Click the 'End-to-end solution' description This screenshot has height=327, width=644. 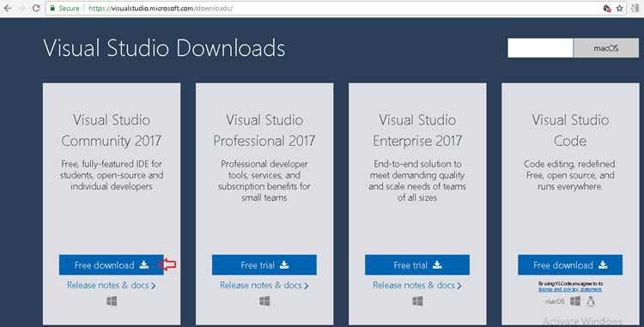pyautogui.click(x=417, y=180)
